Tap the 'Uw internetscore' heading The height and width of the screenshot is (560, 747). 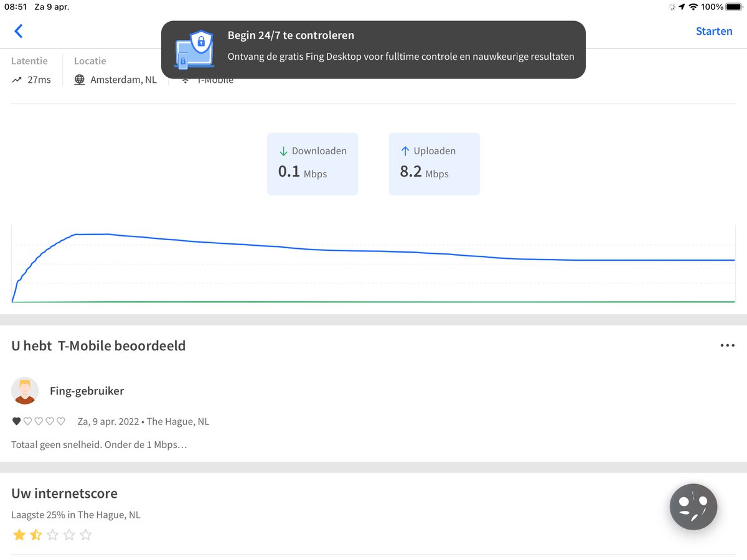(x=64, y=493)
